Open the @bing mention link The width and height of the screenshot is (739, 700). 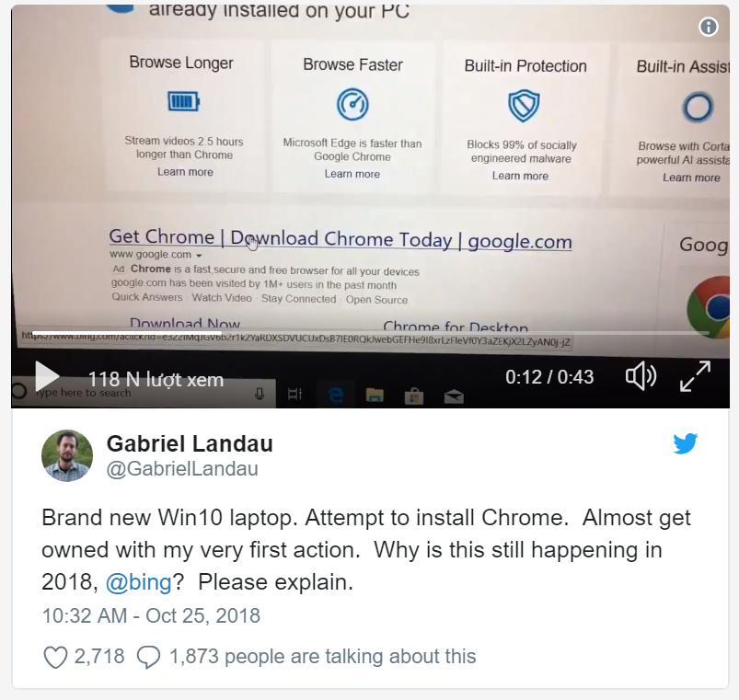tap(139, 582)
